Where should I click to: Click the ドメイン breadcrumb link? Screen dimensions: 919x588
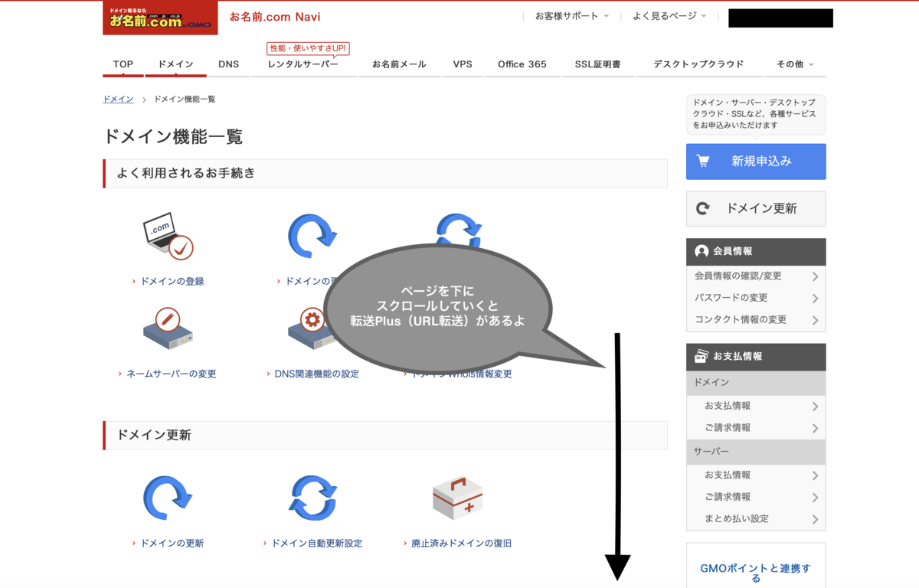coord(118,100)
